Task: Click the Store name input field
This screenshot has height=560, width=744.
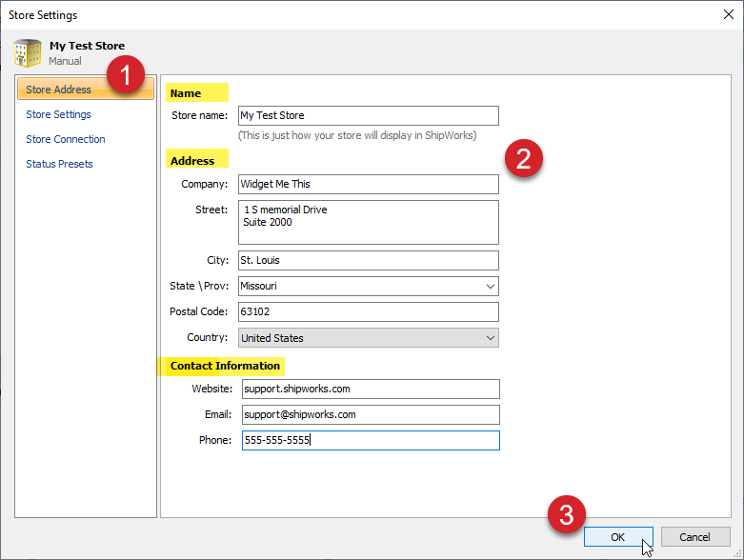Action: [x=369, y=115]
